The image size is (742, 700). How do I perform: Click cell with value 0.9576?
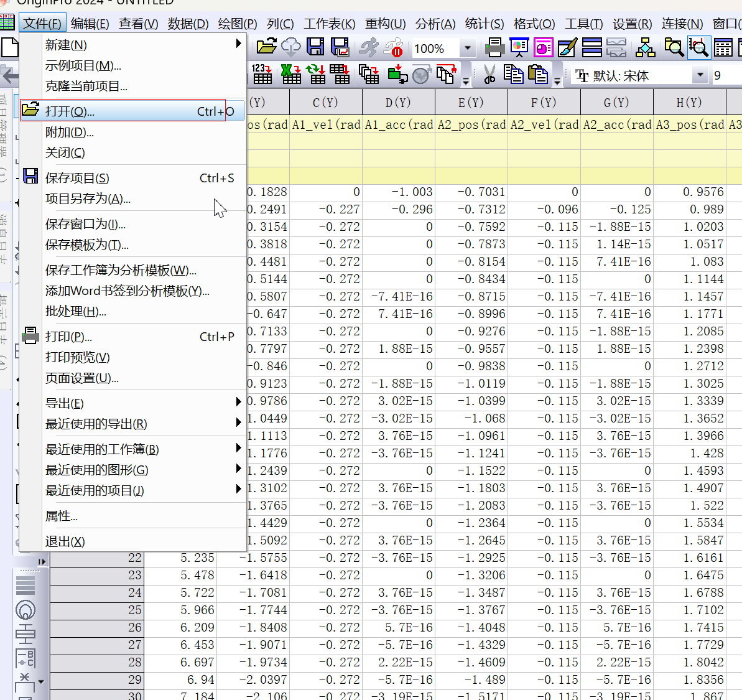690,192
